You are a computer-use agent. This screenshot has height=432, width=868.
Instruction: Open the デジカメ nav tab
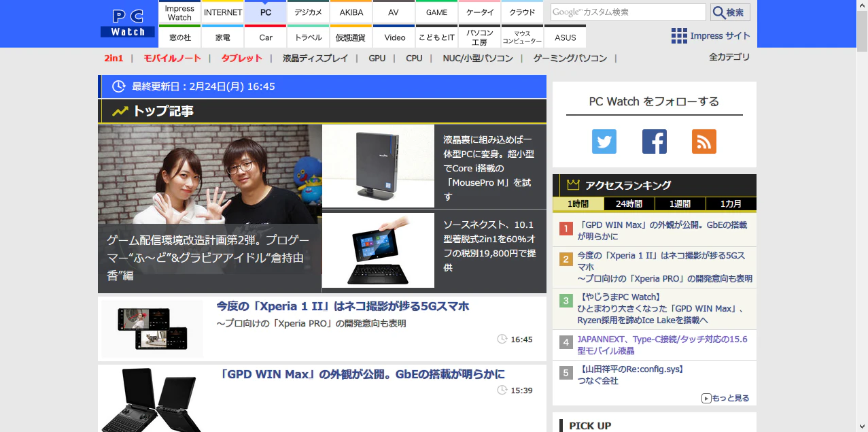click(x=309, y=12)
